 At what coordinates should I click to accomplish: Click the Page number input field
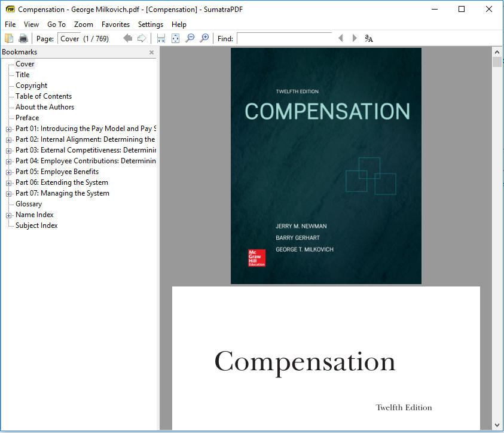pyautogui.click(x=69, y=38)
